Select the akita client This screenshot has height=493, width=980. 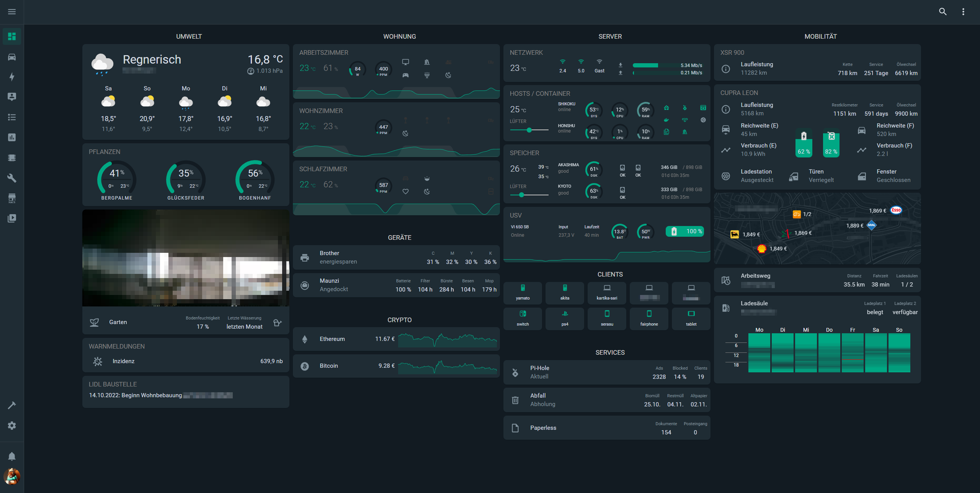click(565, 293)
